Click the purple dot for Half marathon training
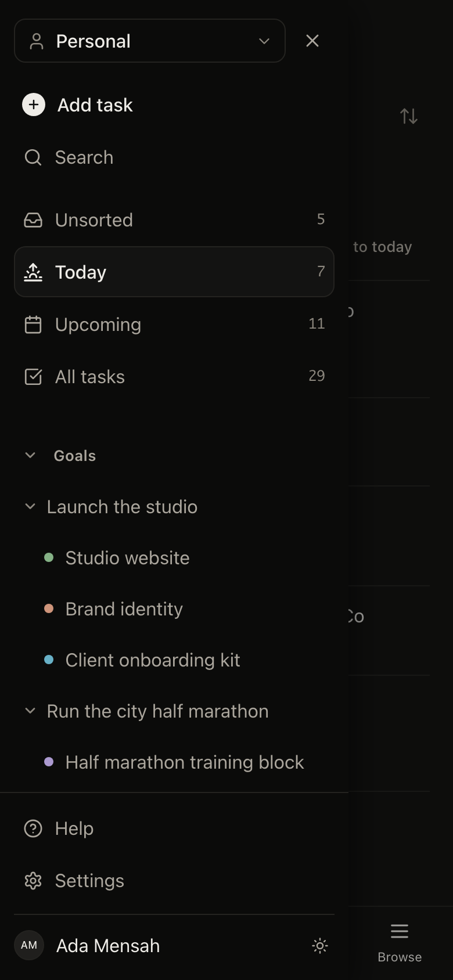This screenshot has width=453, height=980. pos(49,762)
